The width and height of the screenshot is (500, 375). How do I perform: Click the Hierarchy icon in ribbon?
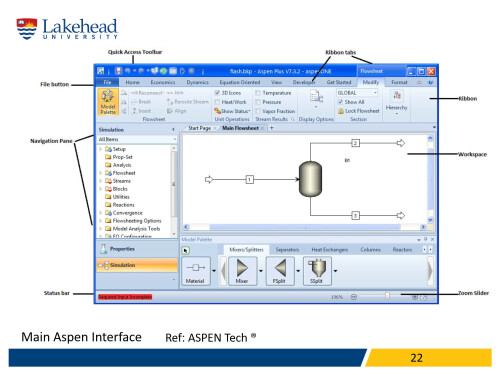tap(397, 96)
